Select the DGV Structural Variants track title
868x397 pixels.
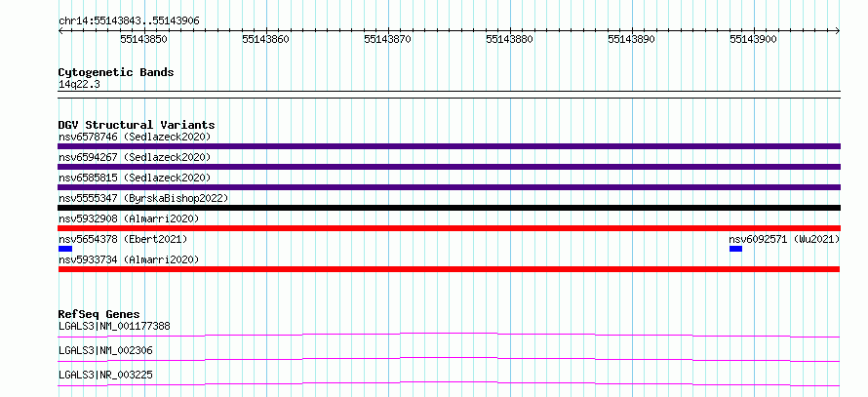137,125
